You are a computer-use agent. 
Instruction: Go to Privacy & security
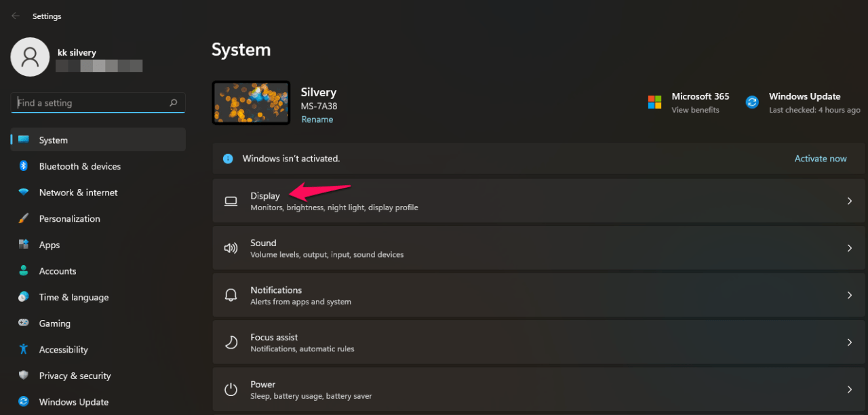98,376
